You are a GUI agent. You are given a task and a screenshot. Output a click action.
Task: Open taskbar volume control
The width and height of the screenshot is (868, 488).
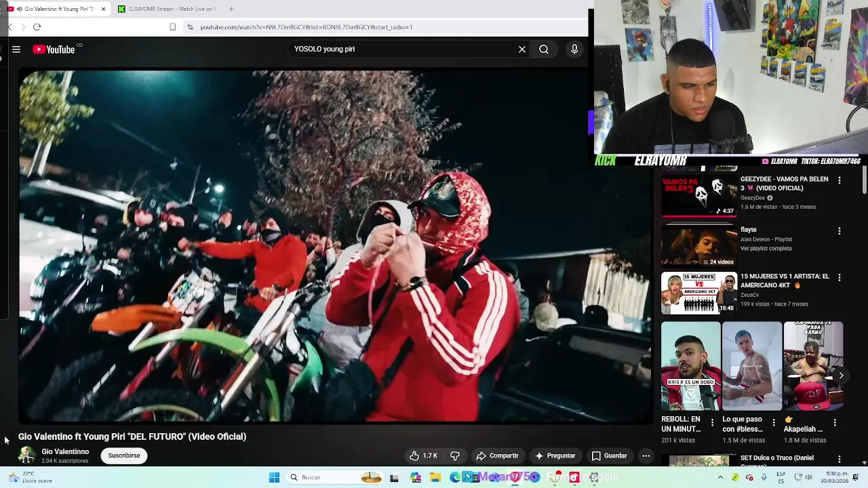tap(808, 477)
